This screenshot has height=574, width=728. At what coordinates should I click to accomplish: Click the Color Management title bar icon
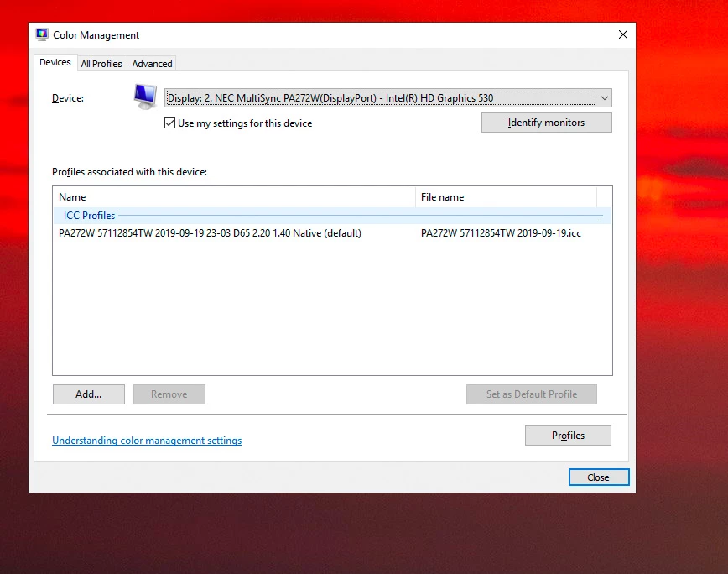tap(42, 34)
